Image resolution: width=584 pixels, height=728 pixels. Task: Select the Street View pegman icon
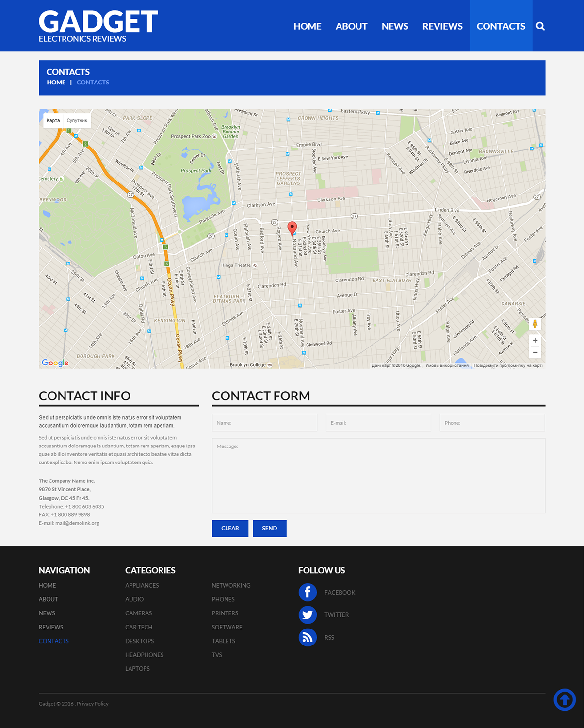[535, 324]
